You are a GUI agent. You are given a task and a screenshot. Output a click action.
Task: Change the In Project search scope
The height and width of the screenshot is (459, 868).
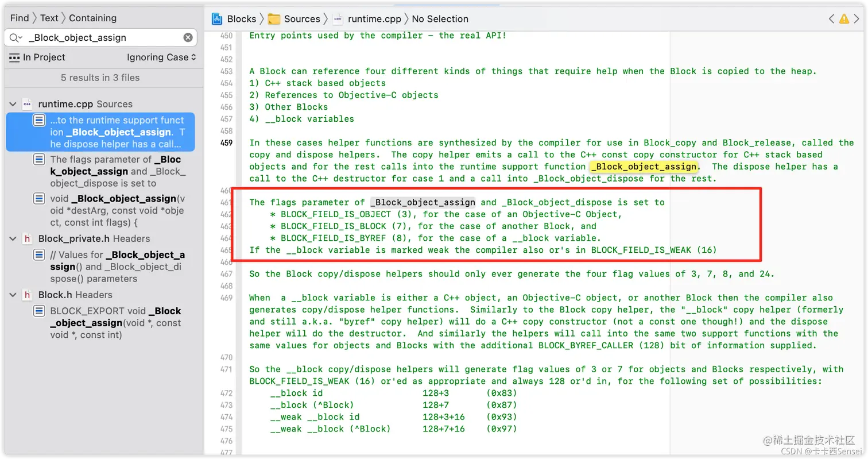pos(37,57)
